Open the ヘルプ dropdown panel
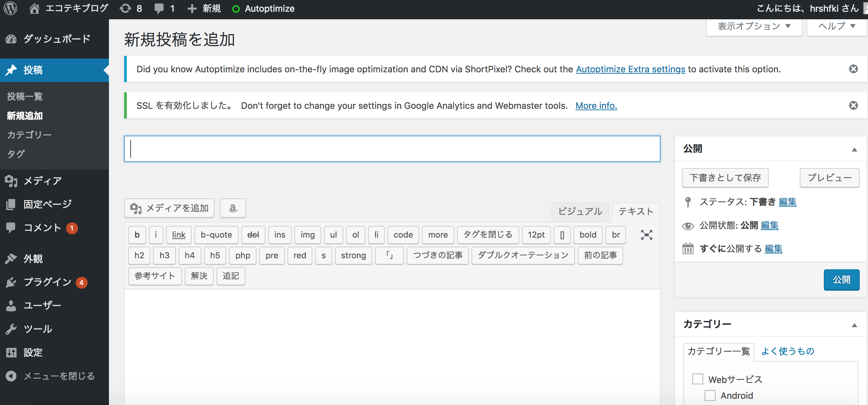 (x=837, y=26)
